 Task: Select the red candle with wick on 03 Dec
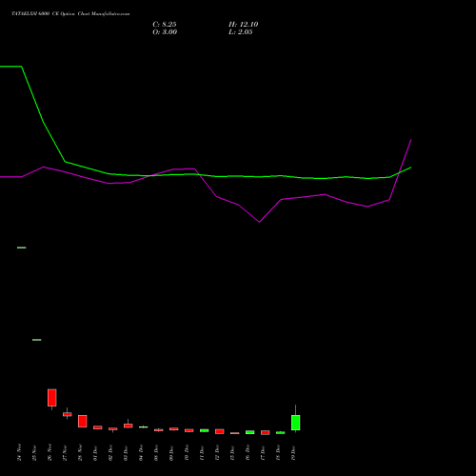[x=129, y=426]
